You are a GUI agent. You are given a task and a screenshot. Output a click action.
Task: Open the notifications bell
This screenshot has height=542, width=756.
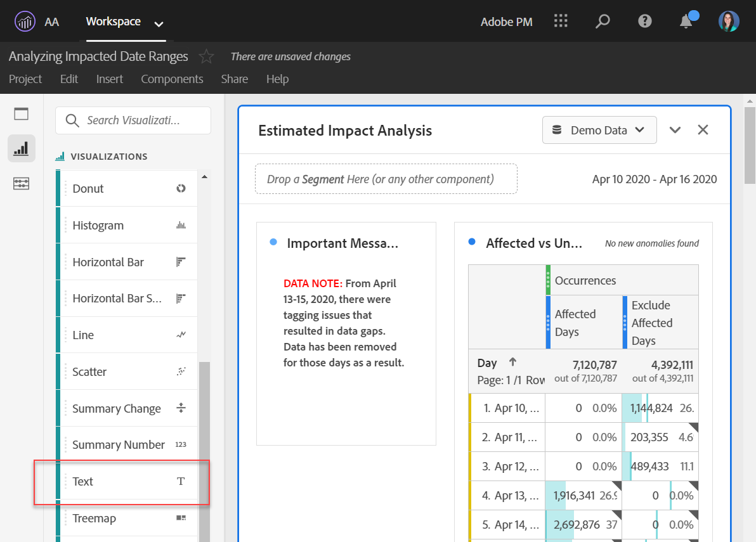pos(686,22)
